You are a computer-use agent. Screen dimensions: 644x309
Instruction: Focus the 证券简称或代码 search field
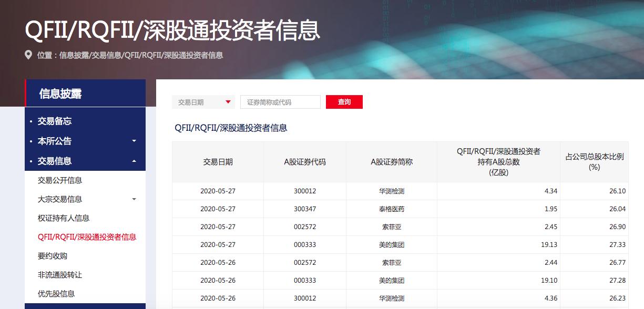coord(280,102)
